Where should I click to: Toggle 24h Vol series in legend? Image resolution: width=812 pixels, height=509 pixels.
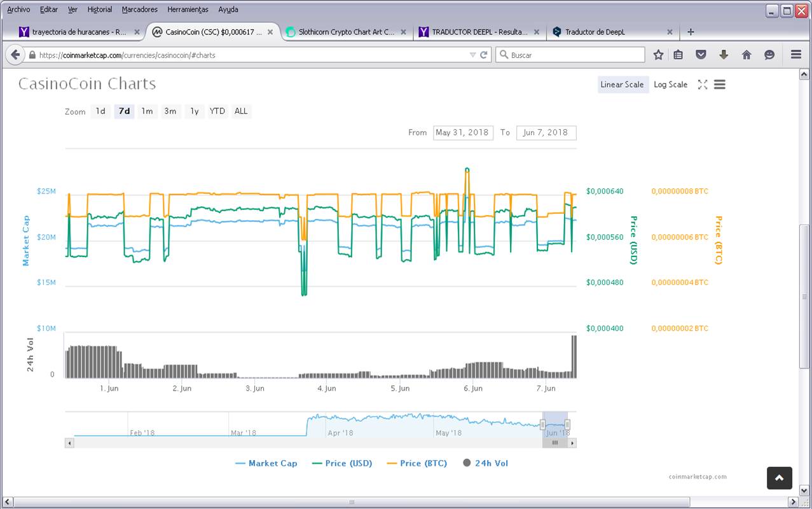[x=485, y=463]
